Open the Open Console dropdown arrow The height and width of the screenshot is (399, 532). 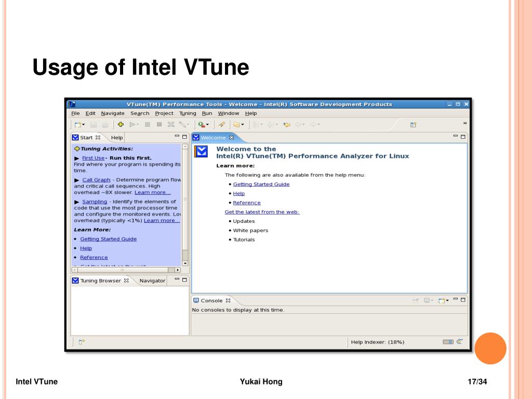point(447,301)
